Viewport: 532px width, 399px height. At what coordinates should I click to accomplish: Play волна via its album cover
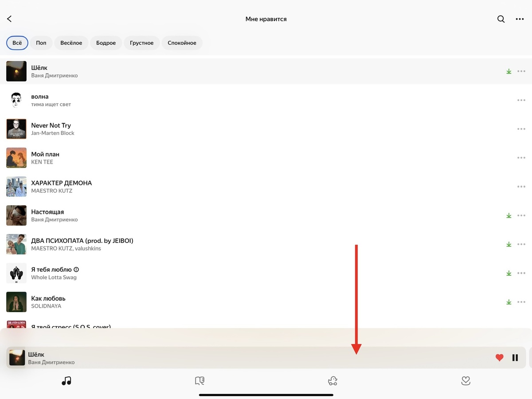(x=16, y=100)
